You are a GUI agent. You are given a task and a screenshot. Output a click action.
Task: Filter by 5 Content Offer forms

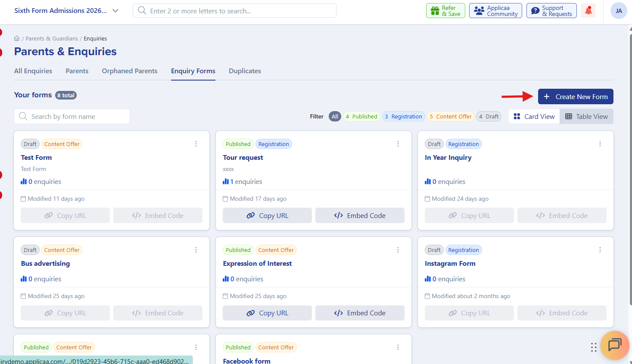pyautogui.click(x=451, y=116)
